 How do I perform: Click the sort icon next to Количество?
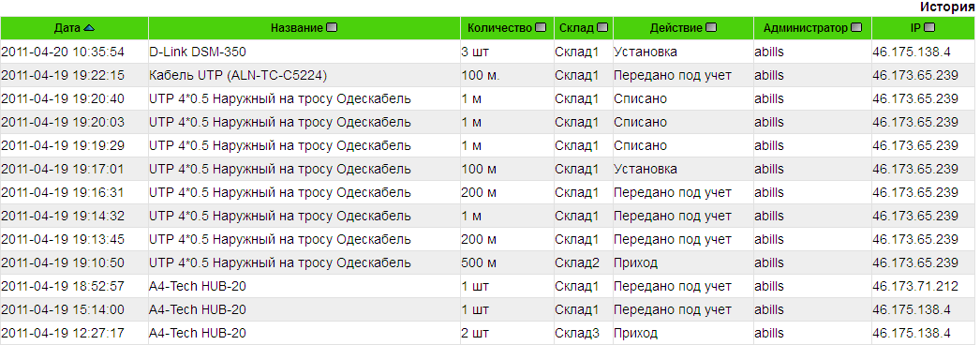[541, 28]
